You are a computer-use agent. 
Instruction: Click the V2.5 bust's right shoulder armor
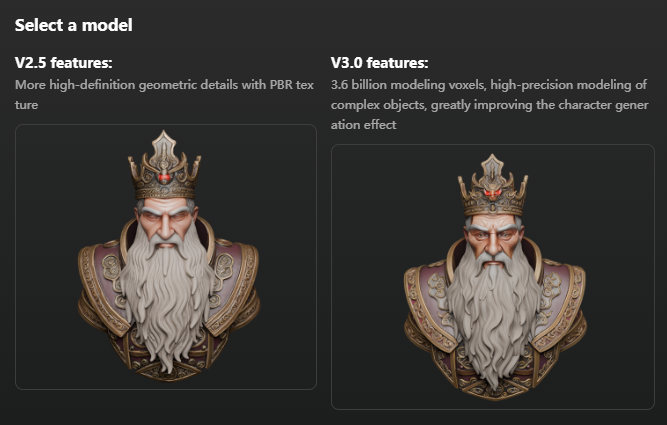(234, 285)
